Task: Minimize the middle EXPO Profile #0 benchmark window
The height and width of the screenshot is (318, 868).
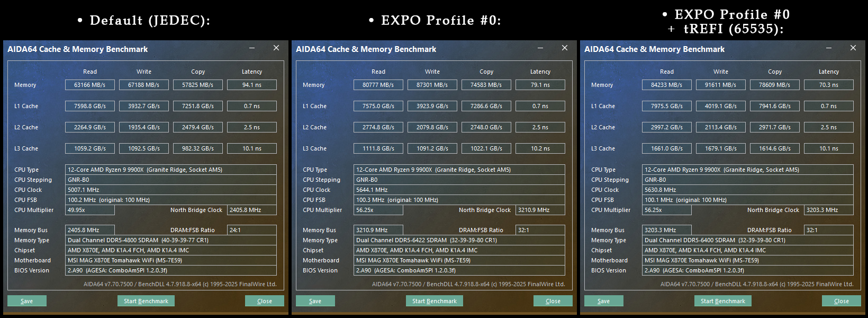Action: pos(540,48)
